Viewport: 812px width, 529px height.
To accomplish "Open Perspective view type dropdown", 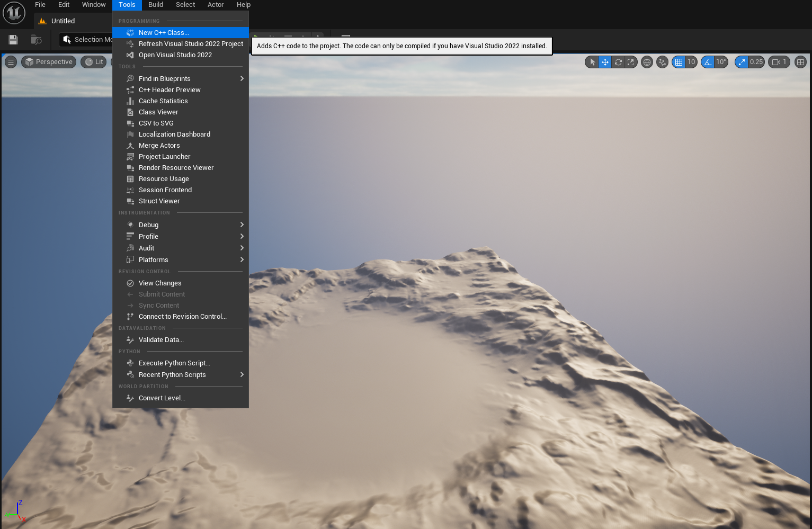I will tap(49, 62).
